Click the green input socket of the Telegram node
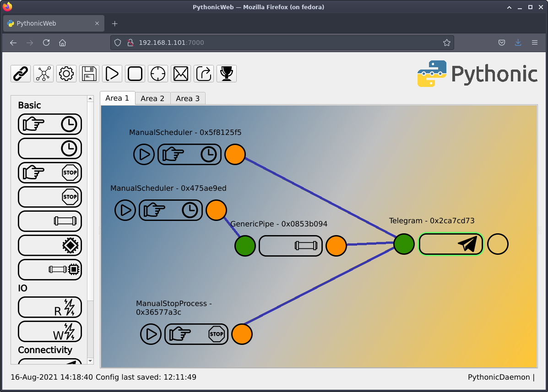The width and height of the screenshot is (548, 392). click(x=403, y=244)
